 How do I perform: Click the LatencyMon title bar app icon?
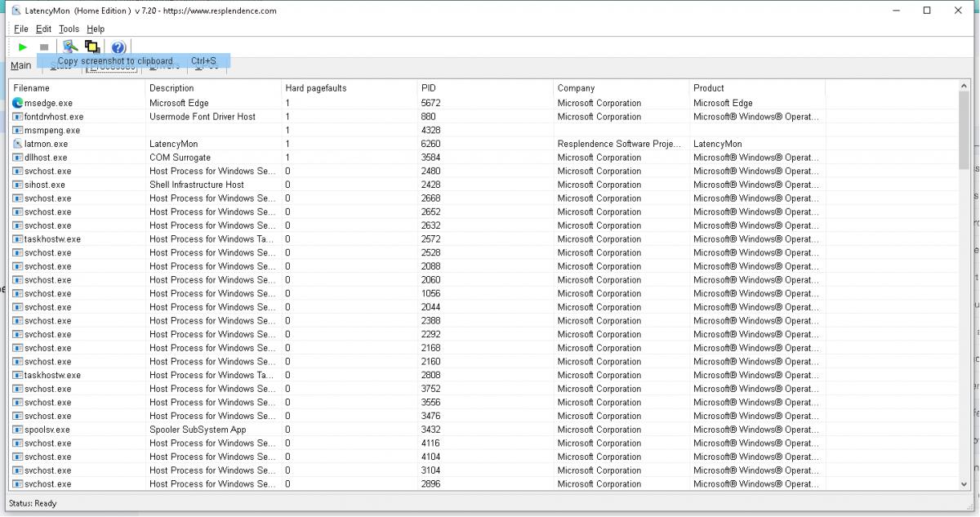16,11
